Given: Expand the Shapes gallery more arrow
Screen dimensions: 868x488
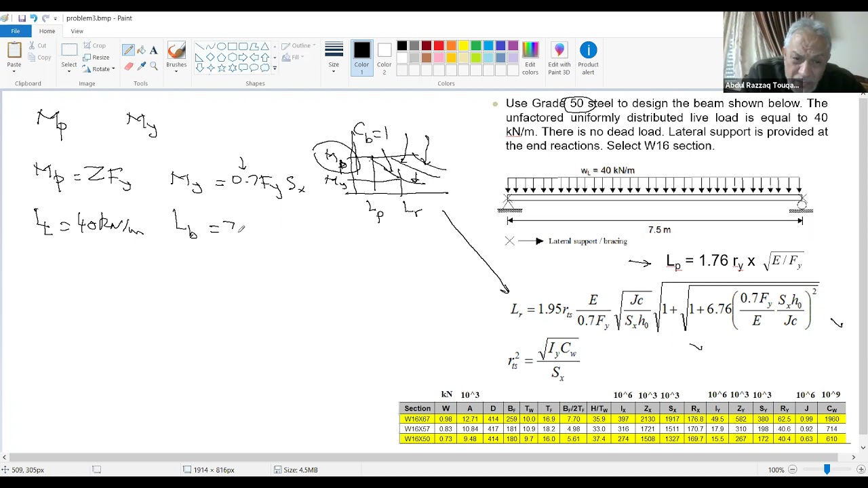Looking at the screenshot, I should (274, 68).
